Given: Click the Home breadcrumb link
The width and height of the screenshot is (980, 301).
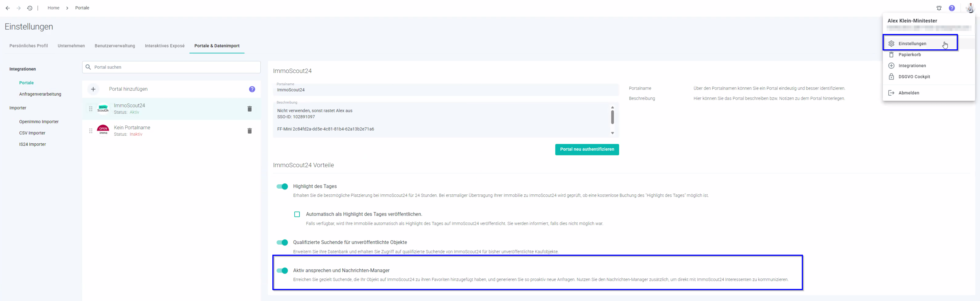Looking at the screenshot, I should 53,8.
